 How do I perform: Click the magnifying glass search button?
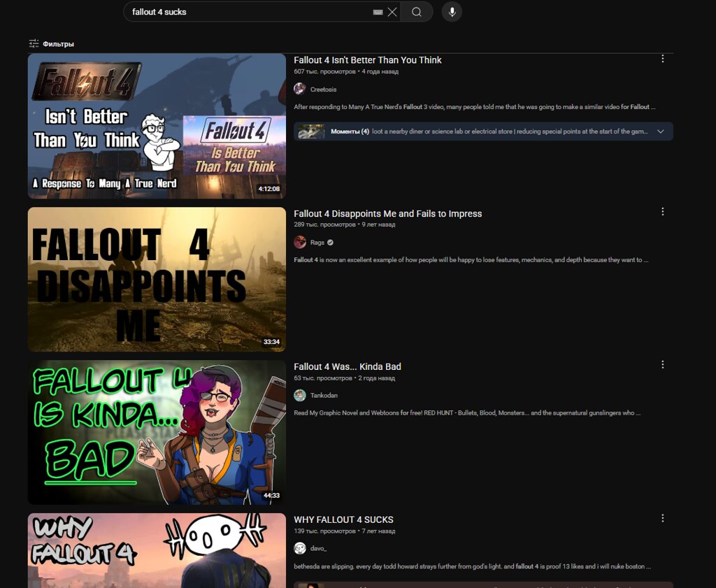point(417,12)
